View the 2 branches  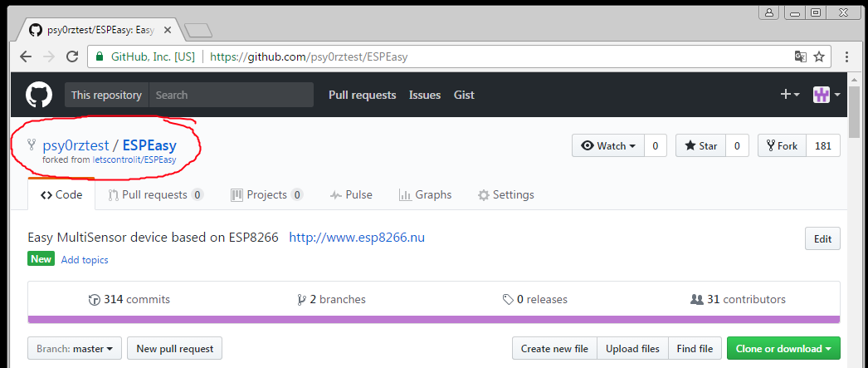(331, 299)
